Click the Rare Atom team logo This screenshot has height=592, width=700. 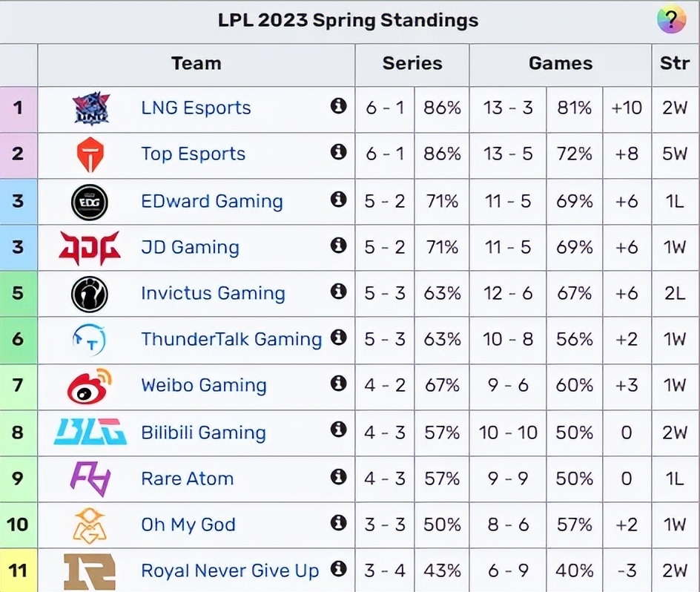pos(90,478)
